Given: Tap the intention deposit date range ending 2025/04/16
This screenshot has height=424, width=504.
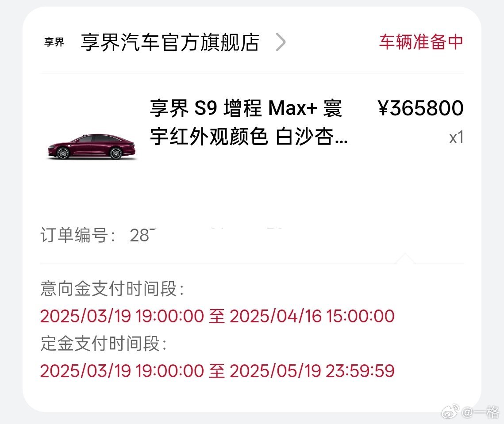Looking at the screenshot, I should tap(217, 316).
